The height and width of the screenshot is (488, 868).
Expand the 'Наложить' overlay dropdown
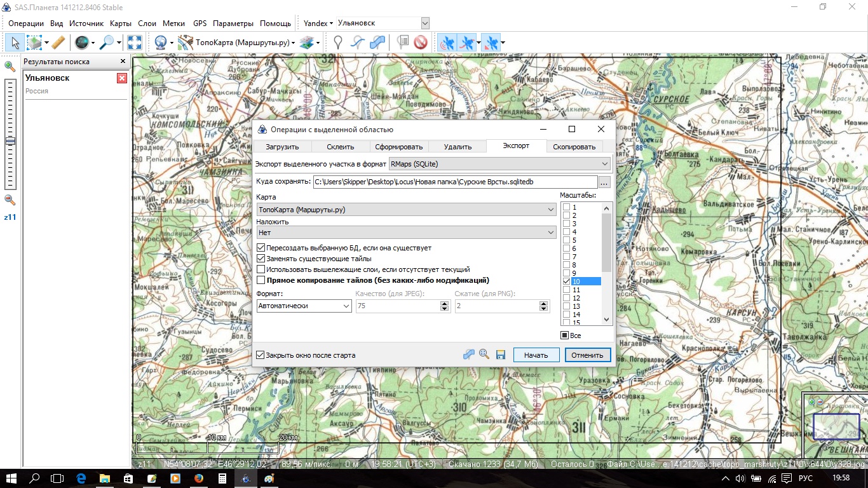(407, 233)
